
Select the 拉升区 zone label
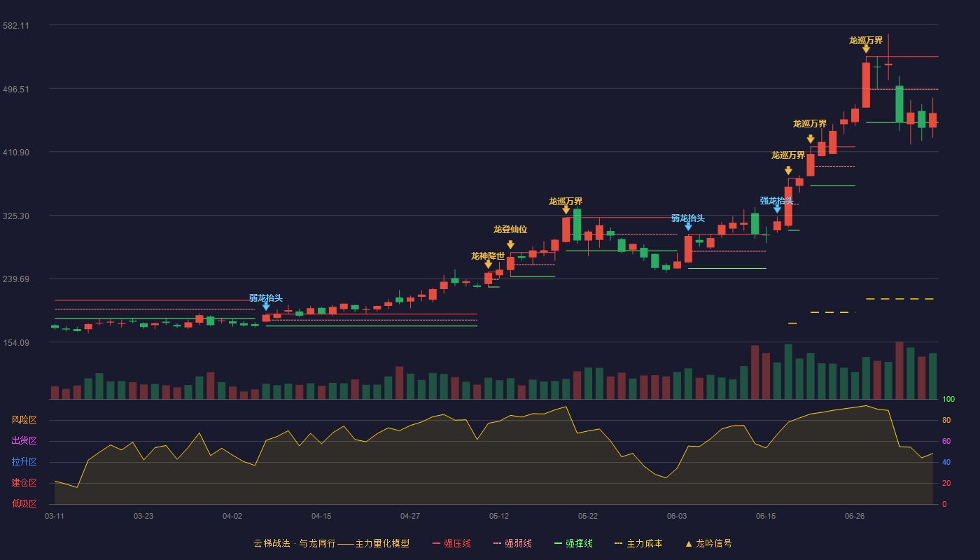24,462
